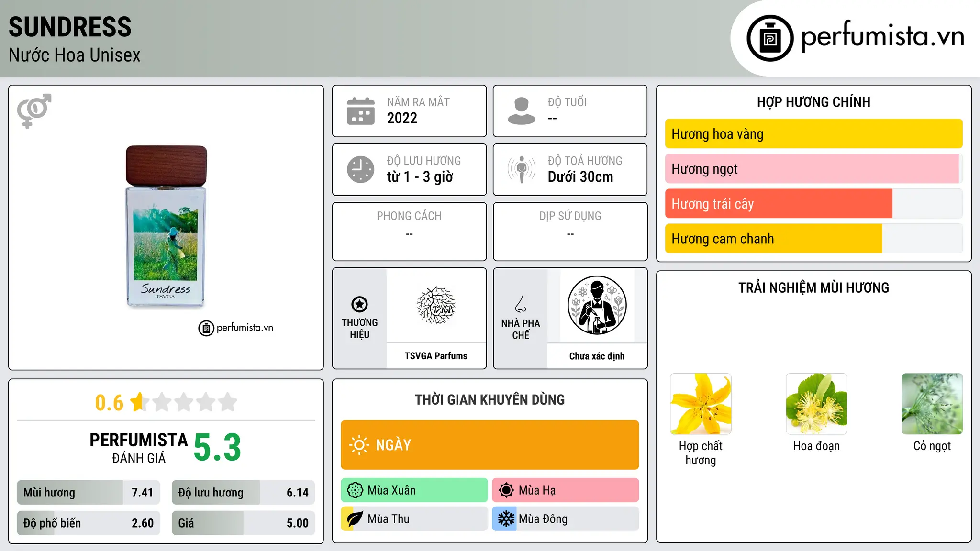Click the Độ lưu hương 6.14 score bar

click(244, 493)
